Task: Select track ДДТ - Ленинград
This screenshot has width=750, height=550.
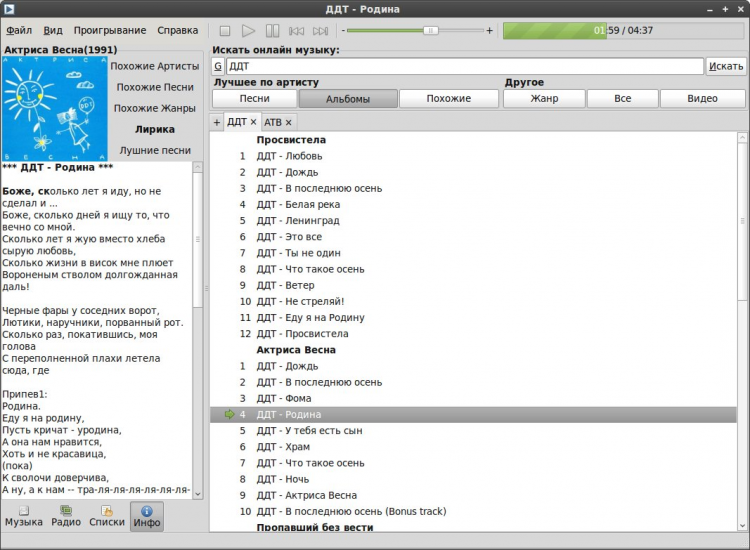Action: click(x=473, y=221)
